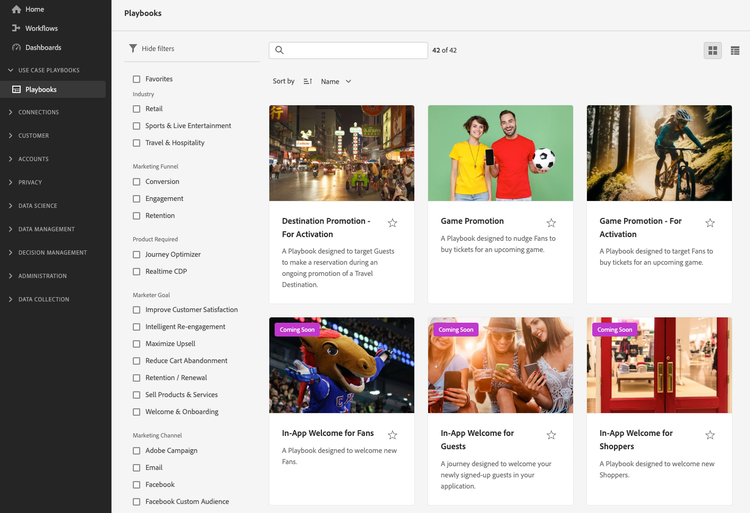Click the Hide filters funnel icon
750x513 pixels.
tap(133, 48)
